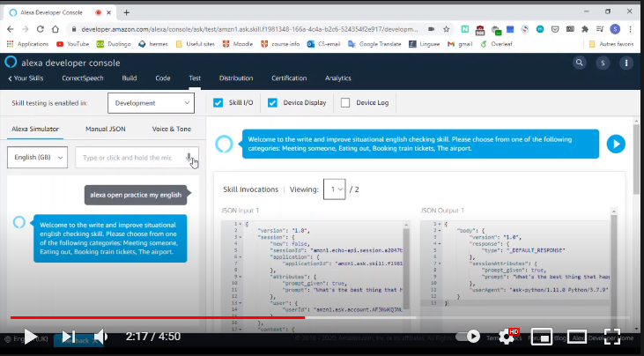Screen dimensions: 644x356
Task: Open the Development skill testing dropdown
Action: 151,103
